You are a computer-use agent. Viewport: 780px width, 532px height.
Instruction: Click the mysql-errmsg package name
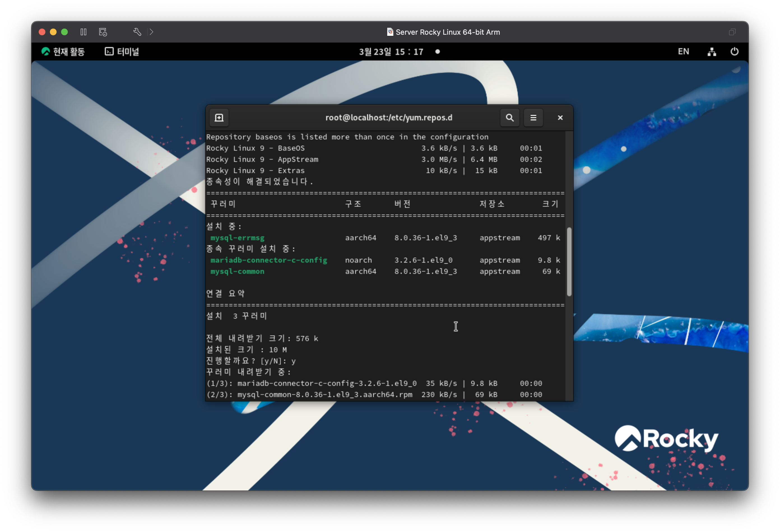(x=237, y=238)
